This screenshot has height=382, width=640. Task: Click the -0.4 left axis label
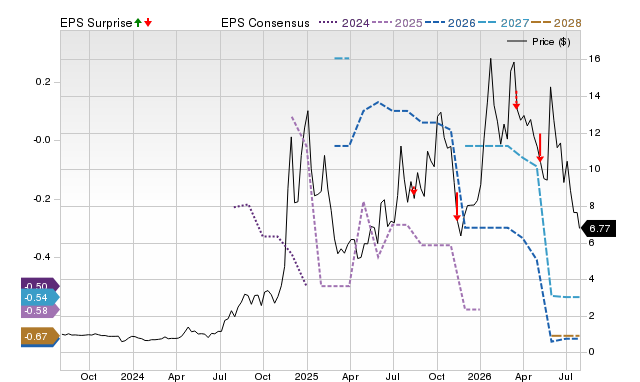tap(41, 257)
